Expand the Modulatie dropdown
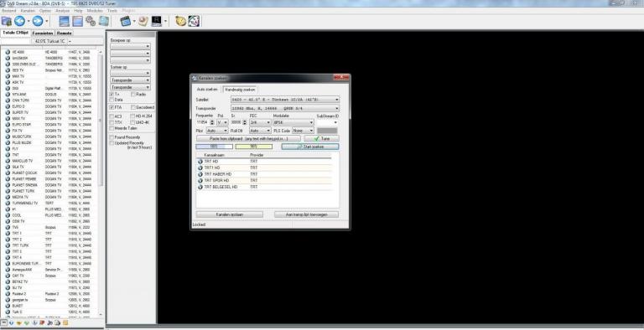Viewport: 644px width, 330px height. pyautogui.click(x=293, y=122)
